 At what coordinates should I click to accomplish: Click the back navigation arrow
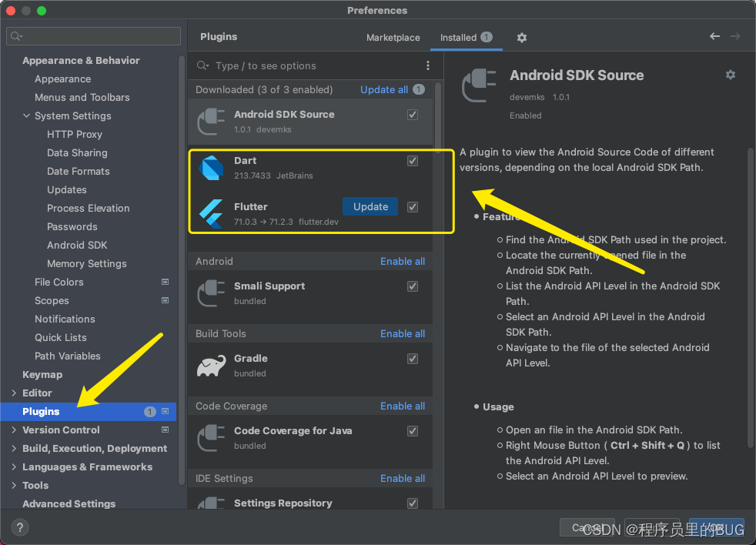coord(714,36)
